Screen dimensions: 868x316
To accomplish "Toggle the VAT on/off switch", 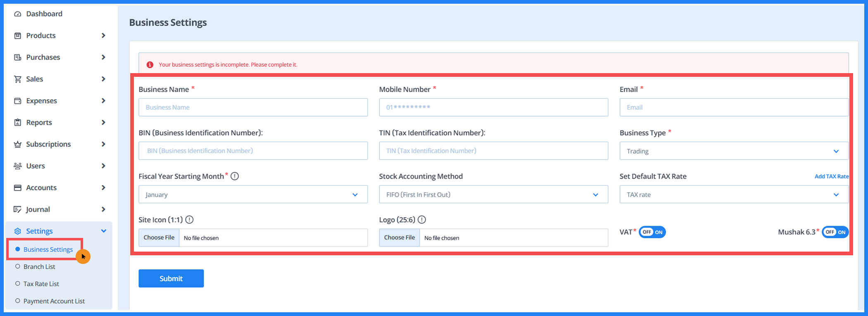I will click(x=652, y=232).
